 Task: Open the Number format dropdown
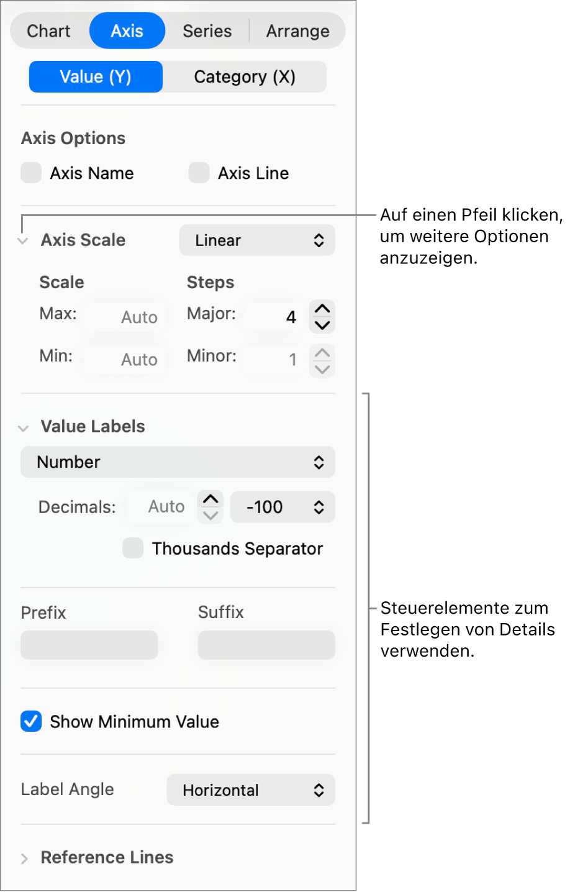point(178,462)
